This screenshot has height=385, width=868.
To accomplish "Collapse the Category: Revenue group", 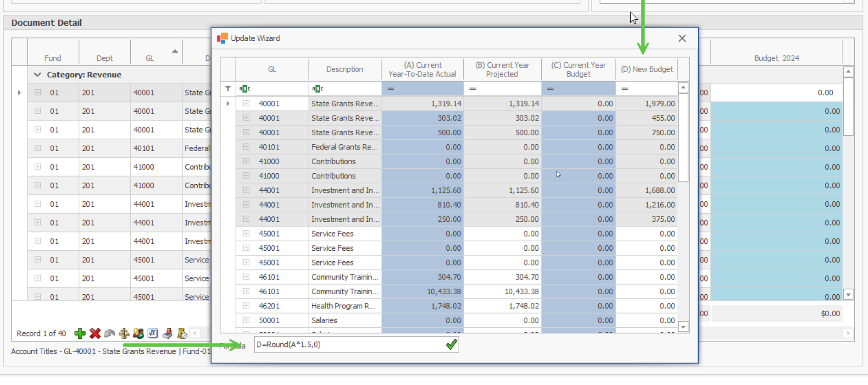I will [38, 75].
